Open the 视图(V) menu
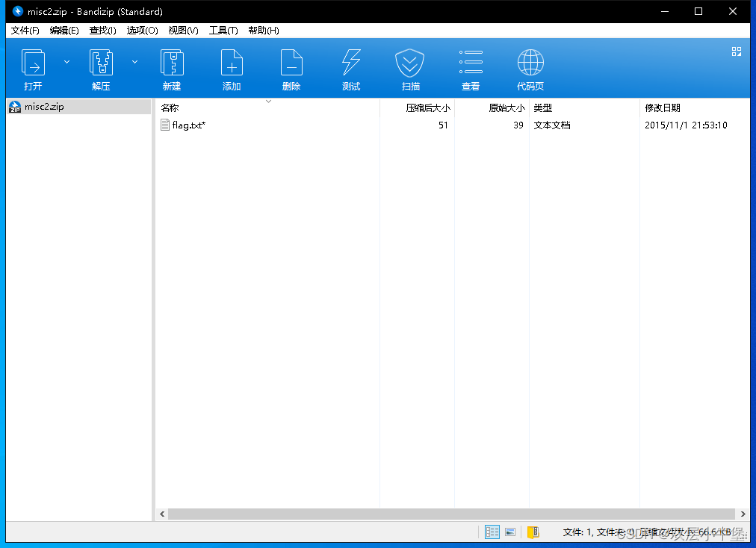 pyautogui.click(x=183, y=31)
